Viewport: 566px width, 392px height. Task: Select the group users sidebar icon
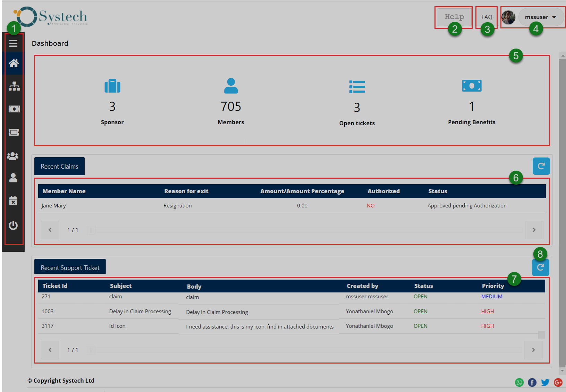pos(13,156)
